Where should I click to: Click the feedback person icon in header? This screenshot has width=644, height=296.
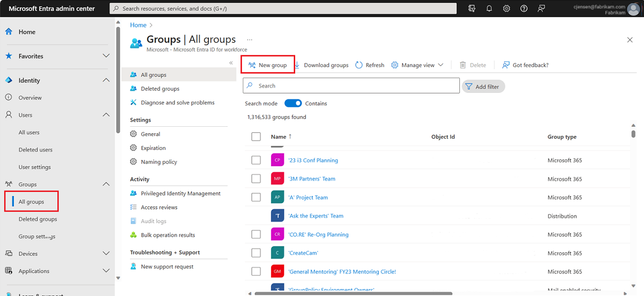[x=541, y=9]
